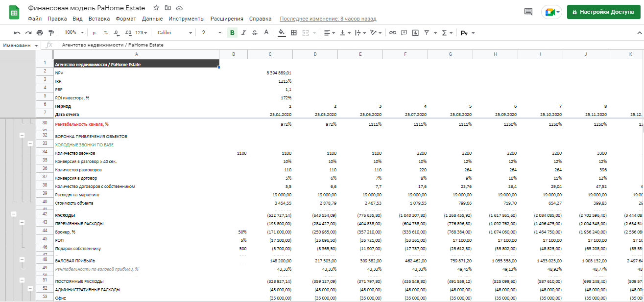Check cloud save status icon
This screenshot has height=302, width=644.
coord(179,8)
